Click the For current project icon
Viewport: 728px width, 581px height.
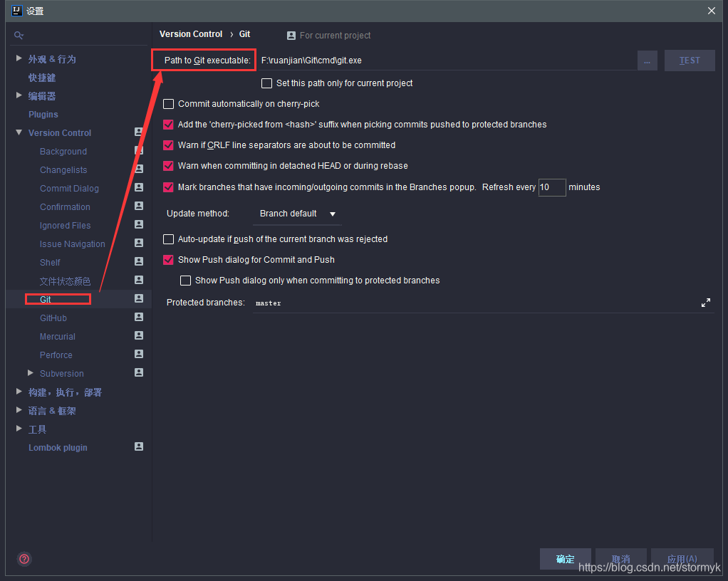click(x=291, y=36)
